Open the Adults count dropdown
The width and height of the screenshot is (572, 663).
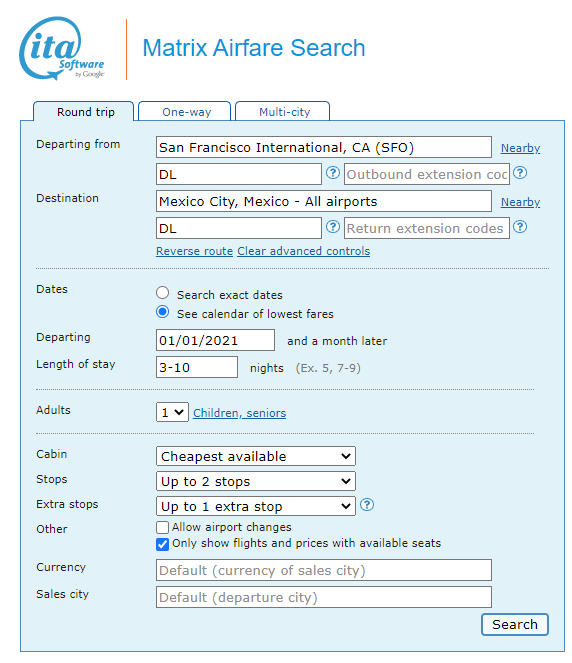coord(172,412)
